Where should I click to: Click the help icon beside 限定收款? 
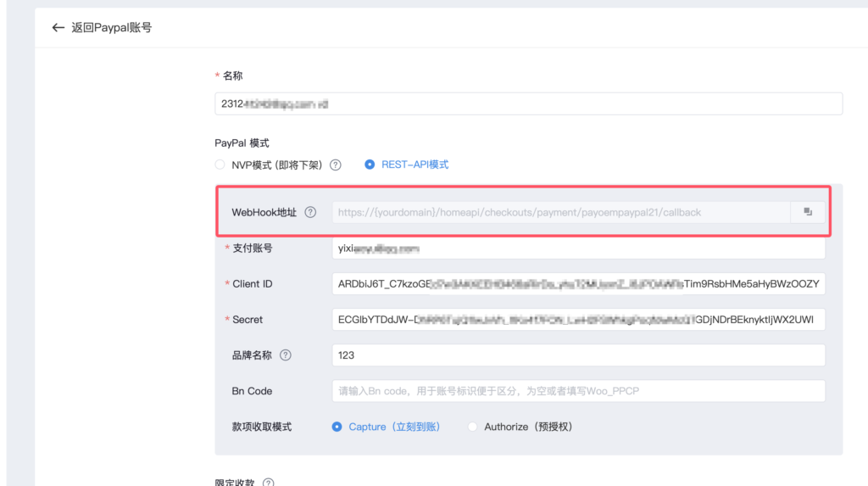(x=268, y=483)
